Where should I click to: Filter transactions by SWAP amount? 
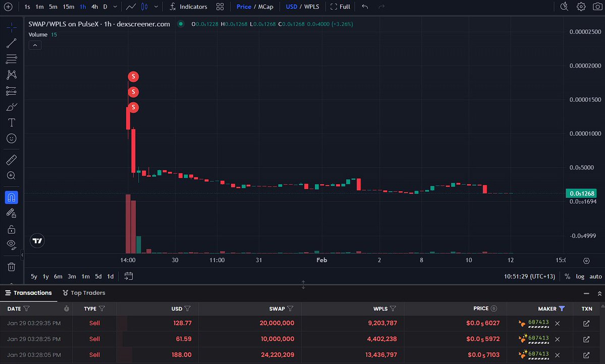coord(290,309)
